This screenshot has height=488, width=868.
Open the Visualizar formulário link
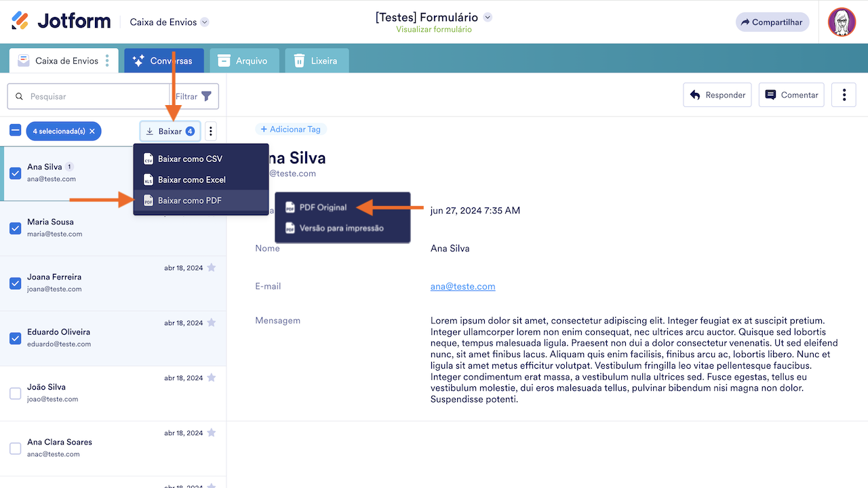(434, 30)
